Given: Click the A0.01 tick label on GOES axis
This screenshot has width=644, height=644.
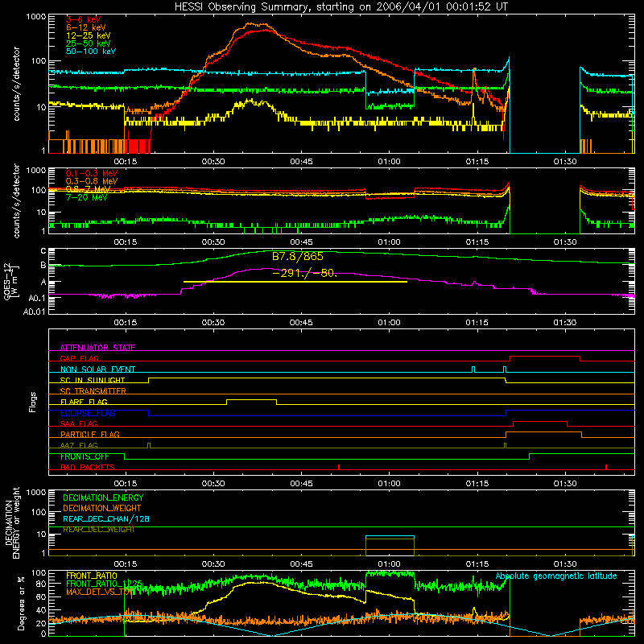Looking at the screenshot, I should tap(35, 312).
